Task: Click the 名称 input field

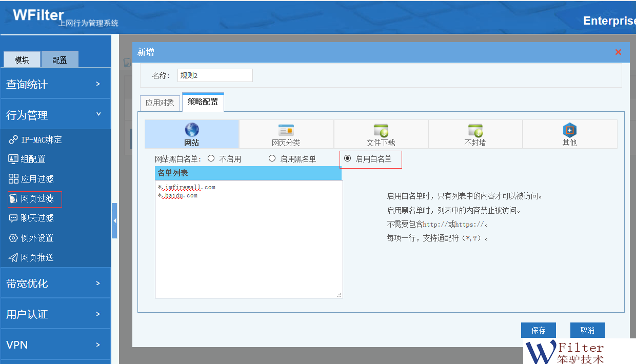Action: [215, 75]
